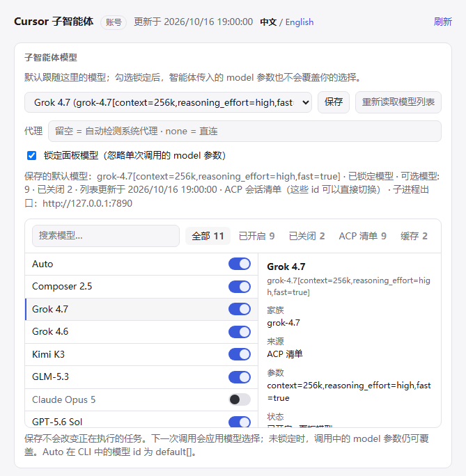Focus the 搜索模型 search field
466x476 pixels.
(x=106, y=236)
